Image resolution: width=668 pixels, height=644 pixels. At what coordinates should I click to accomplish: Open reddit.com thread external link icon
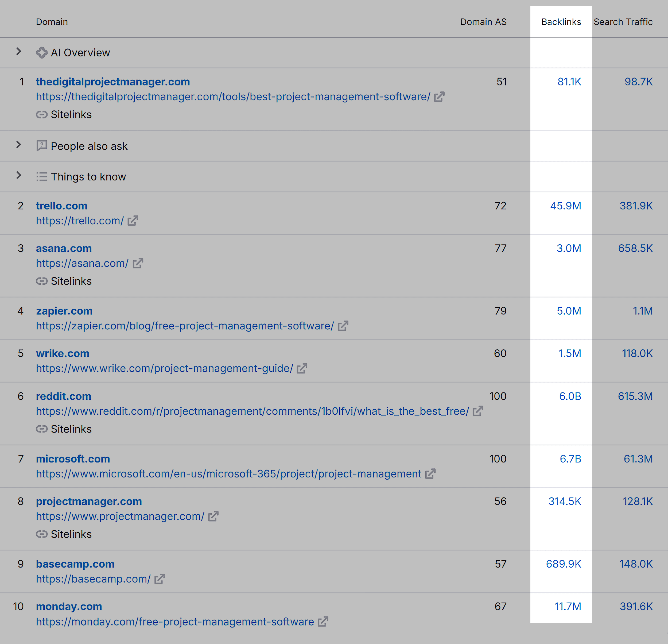click(478, 411)
